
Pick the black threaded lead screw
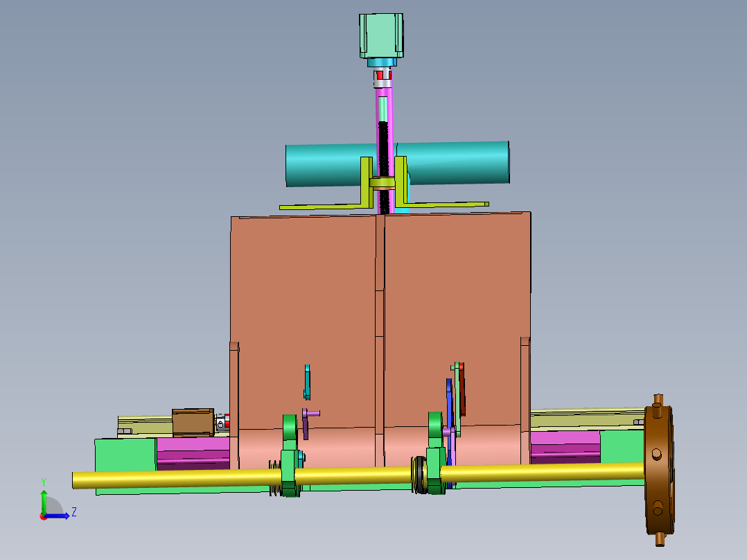click(383, 152)
